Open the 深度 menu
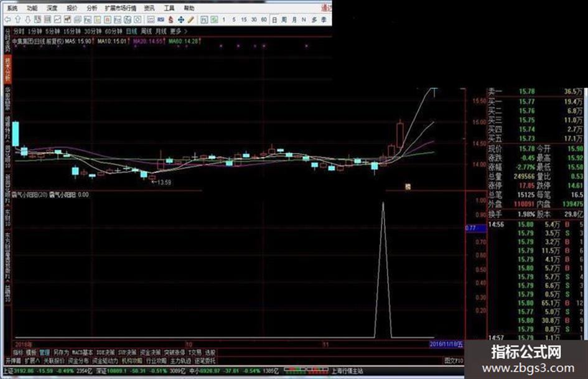 [52, 8]
